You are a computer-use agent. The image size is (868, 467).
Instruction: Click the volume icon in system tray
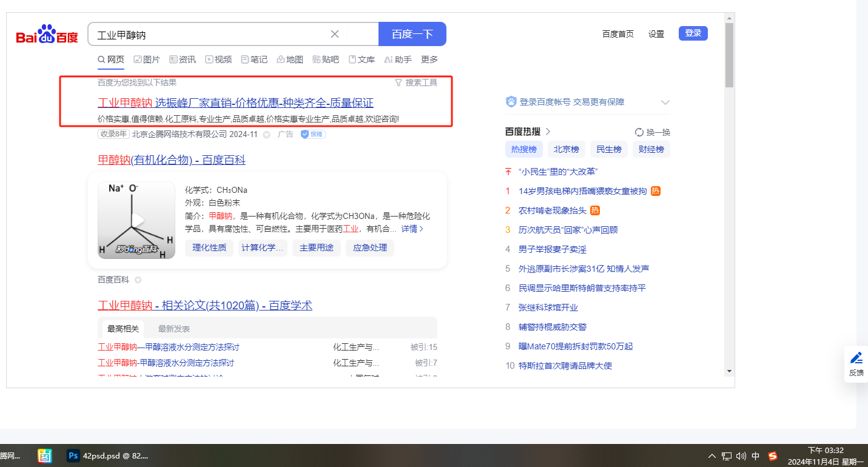741,456
